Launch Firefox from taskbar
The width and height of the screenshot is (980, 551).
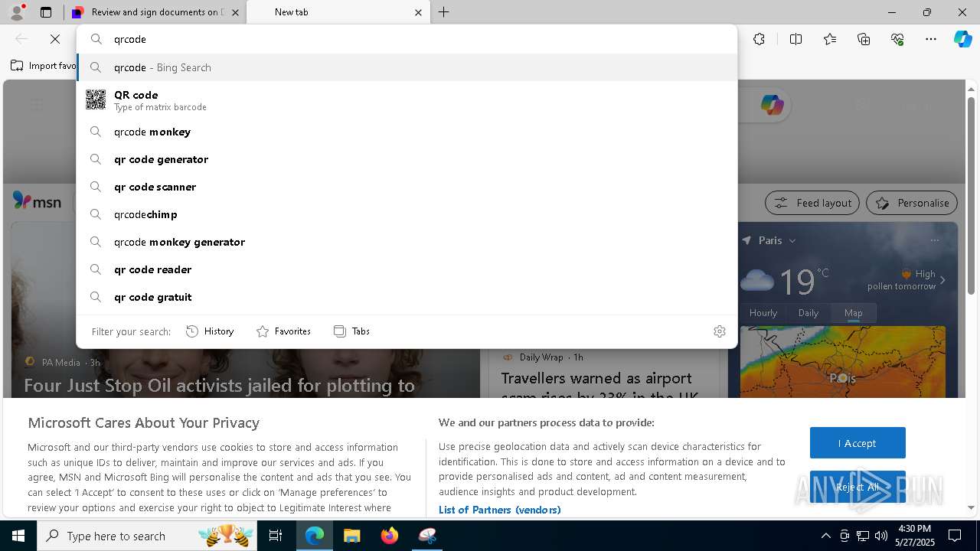point(389,536)
